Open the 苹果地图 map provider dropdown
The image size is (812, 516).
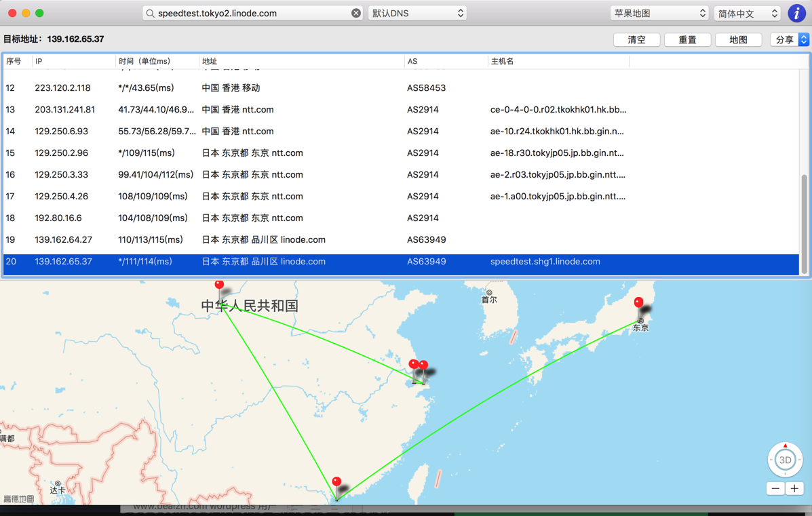pyautogui.click(x=659, y=14)
